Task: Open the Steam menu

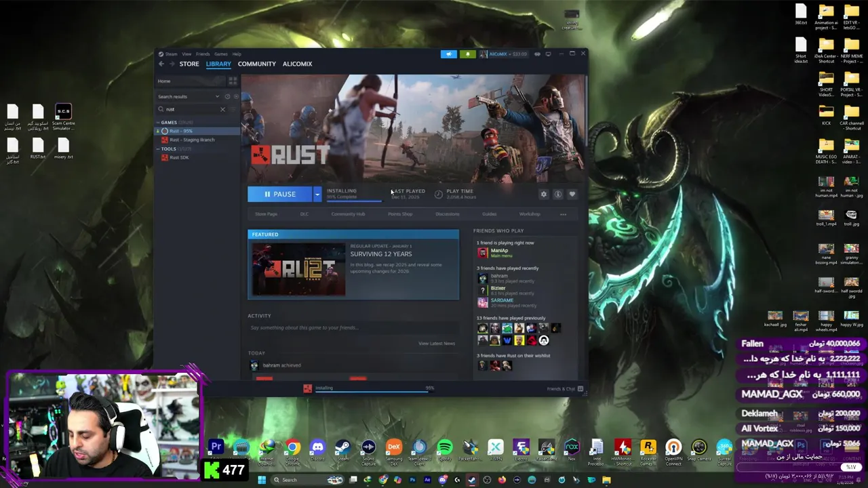Action: (x=171, y=54)
